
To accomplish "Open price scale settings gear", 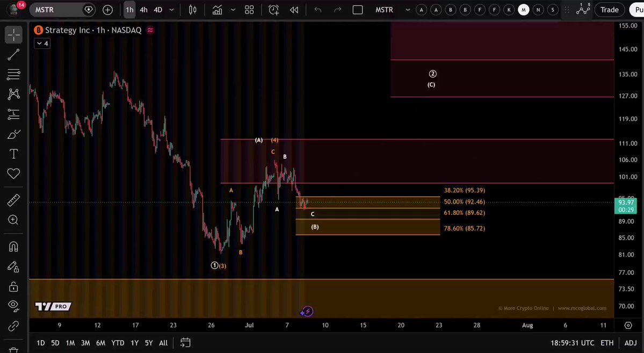I will pyautogui.click(x=628, y=325).
